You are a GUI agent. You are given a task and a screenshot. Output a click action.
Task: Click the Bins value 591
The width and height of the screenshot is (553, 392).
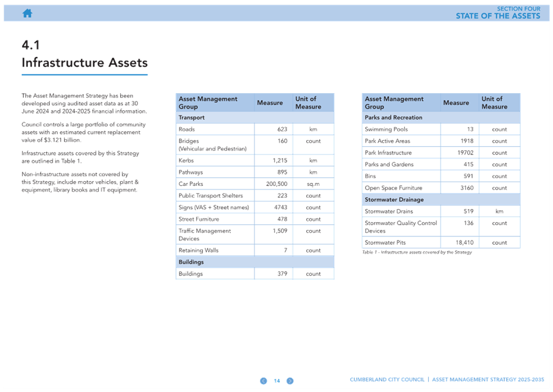pyautogui.click(x=469, y=176)
